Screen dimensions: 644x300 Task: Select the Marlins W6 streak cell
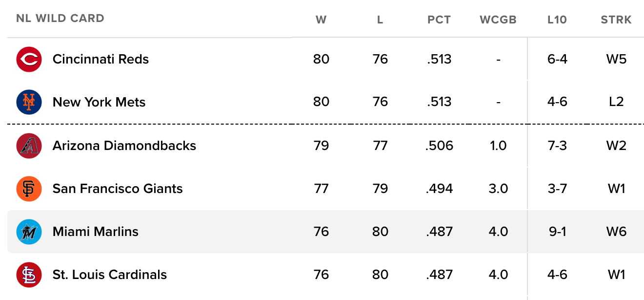[x=616, y=232]
